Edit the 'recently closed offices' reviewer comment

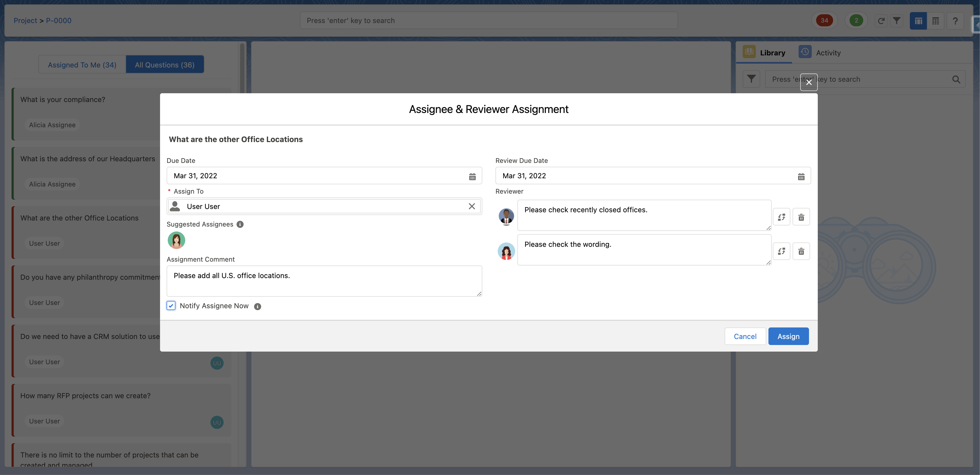(x=644, y=216)
